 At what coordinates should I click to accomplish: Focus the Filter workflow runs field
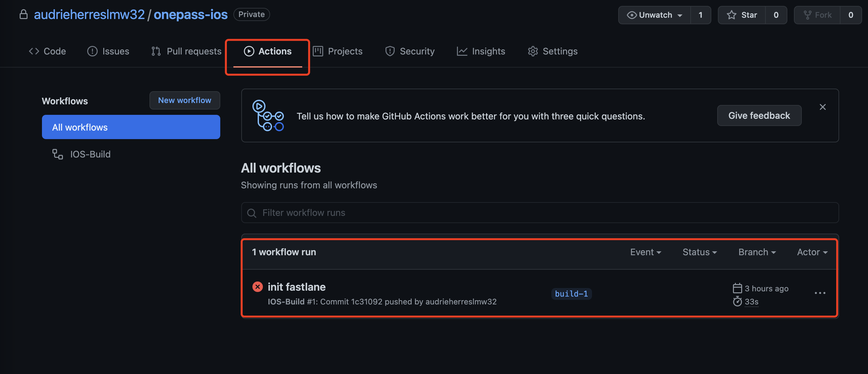pos(539,213)
